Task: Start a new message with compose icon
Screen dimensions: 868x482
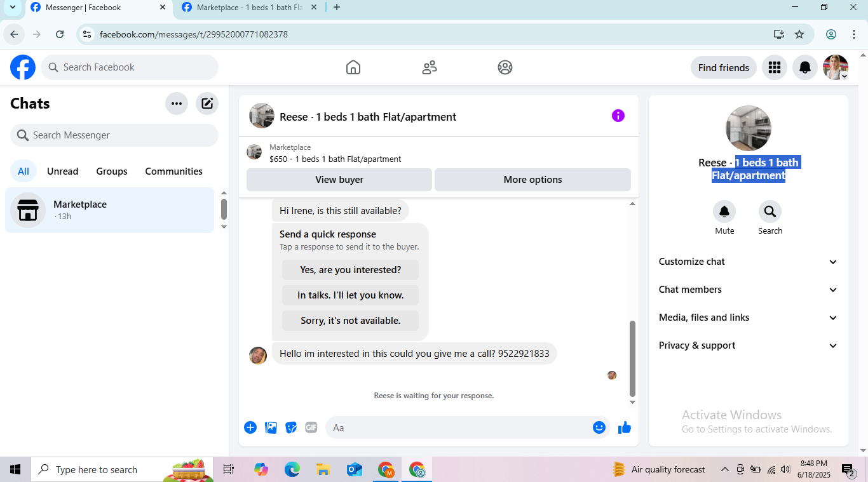Action: coord(207,104)
